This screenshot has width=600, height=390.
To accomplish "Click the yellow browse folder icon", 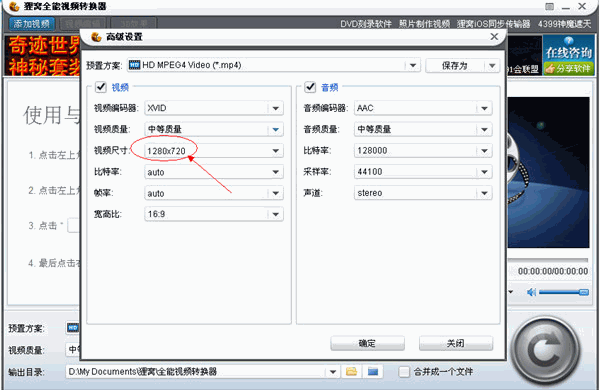I will point(352,371).
